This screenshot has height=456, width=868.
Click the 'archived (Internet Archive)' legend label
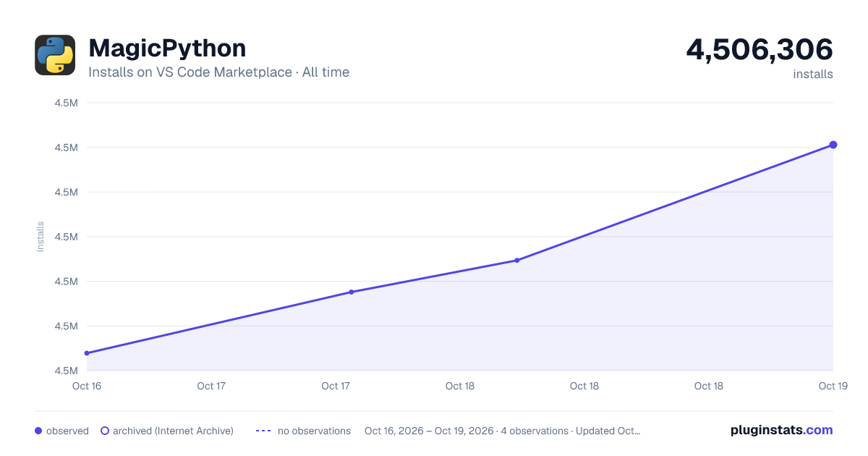pyautogui.click(x=173, y=431)
